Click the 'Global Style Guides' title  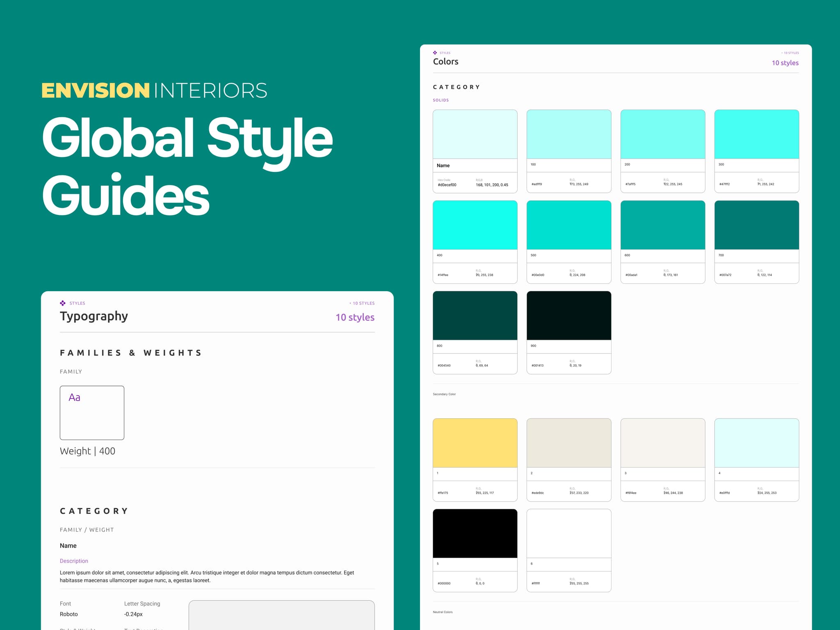click(187, 166)
